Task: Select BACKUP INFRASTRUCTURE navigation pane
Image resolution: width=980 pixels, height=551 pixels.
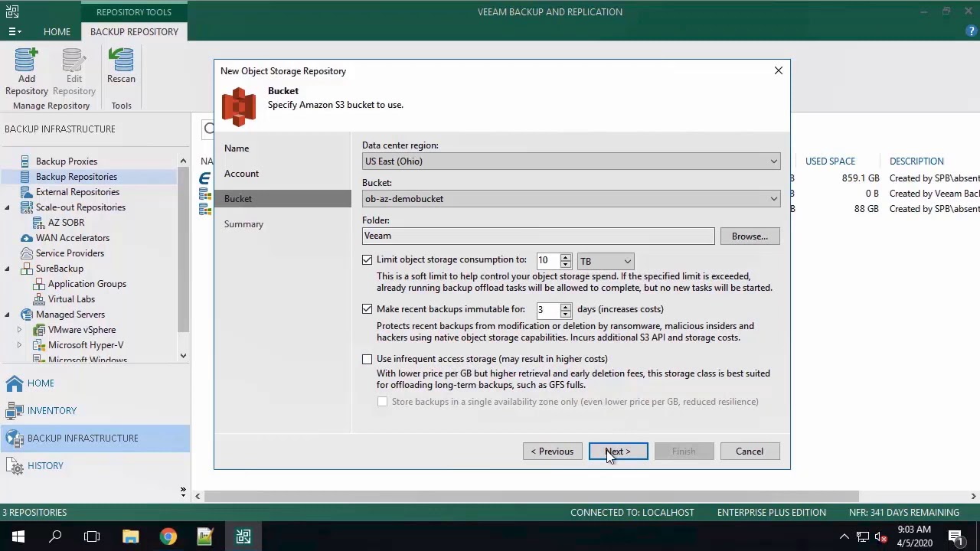Action: click(95, 438)
